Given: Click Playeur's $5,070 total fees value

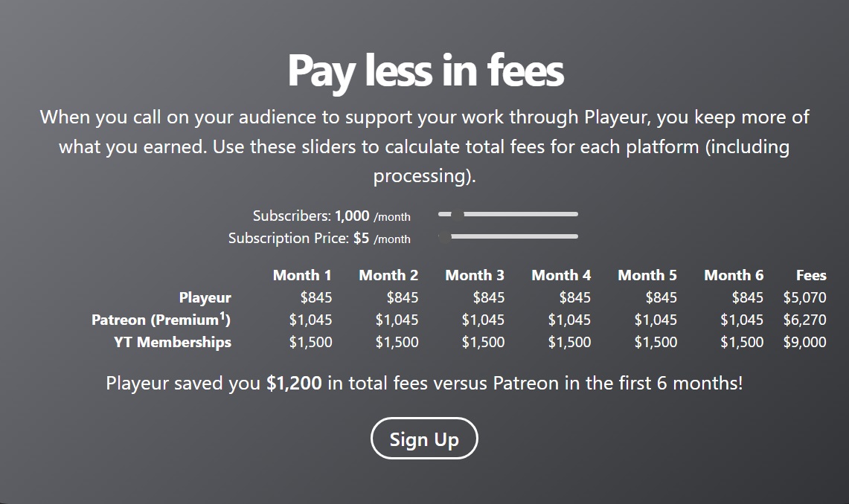Looking at the screenshot, I should click(x=804, y=298).
